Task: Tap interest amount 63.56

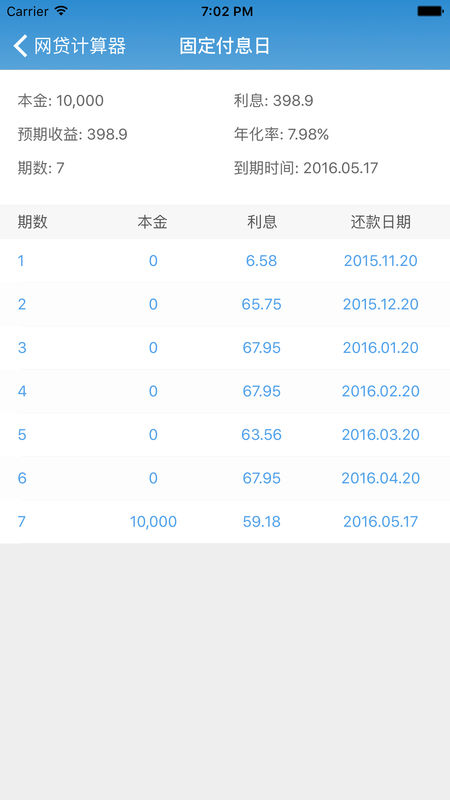Action: click(261, 435)
